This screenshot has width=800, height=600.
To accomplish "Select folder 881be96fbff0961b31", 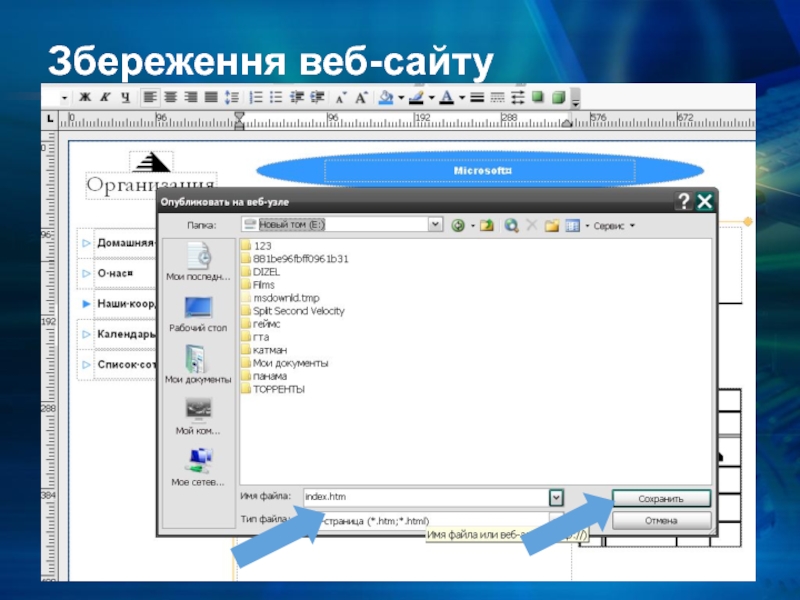I will click(295, 259).
